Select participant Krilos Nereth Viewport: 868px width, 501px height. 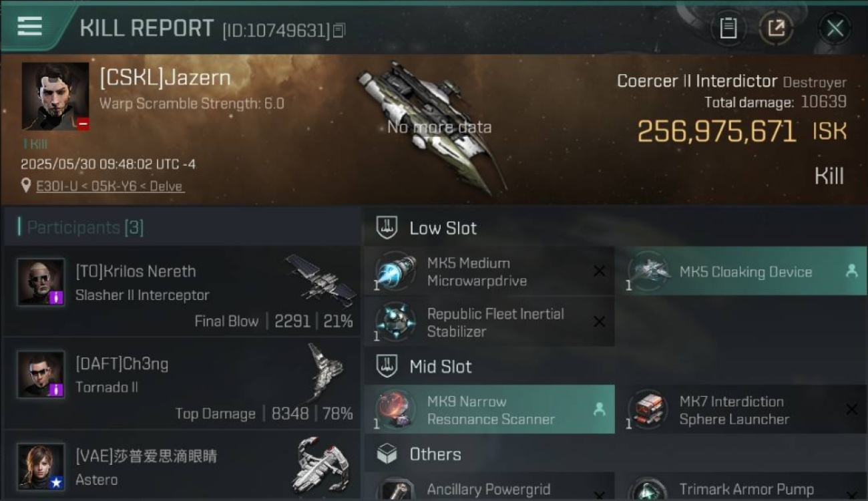click(x=182, y=291)
